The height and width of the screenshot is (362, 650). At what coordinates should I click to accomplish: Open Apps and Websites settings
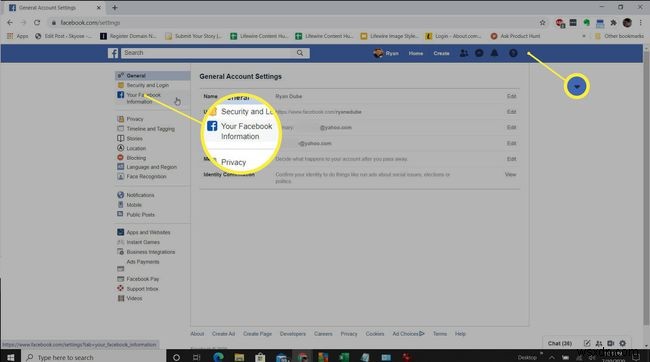point(148,232)
